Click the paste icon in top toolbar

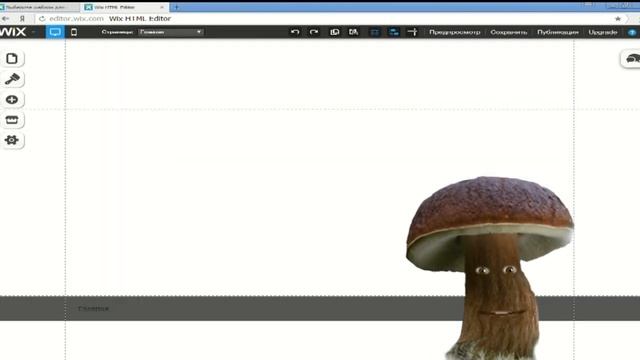click(353, 32)
